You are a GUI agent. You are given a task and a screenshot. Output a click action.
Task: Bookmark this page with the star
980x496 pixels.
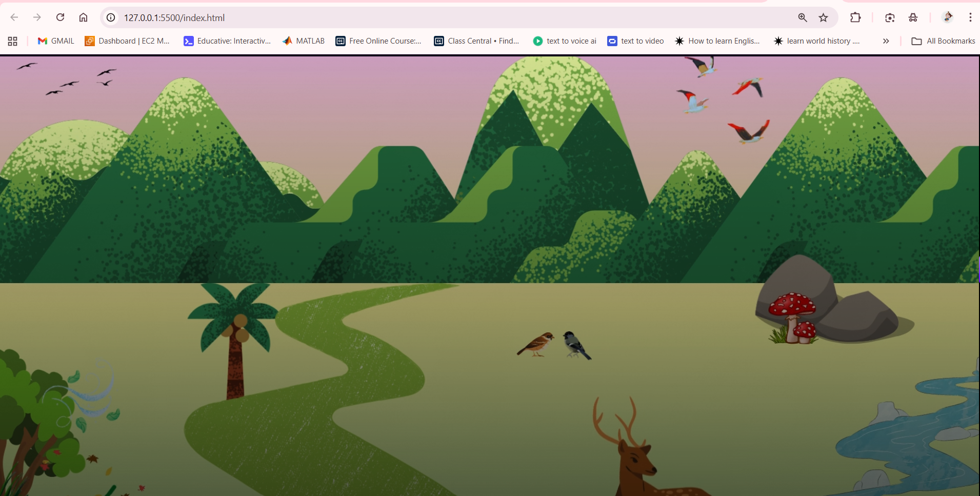824,17
